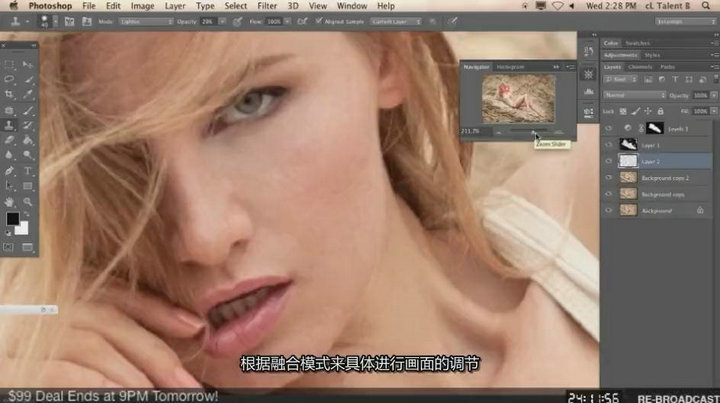This screenshot has width=720, height=403.
Task: Select the Rectangular Marquee tool
Action: click(9, 65)
